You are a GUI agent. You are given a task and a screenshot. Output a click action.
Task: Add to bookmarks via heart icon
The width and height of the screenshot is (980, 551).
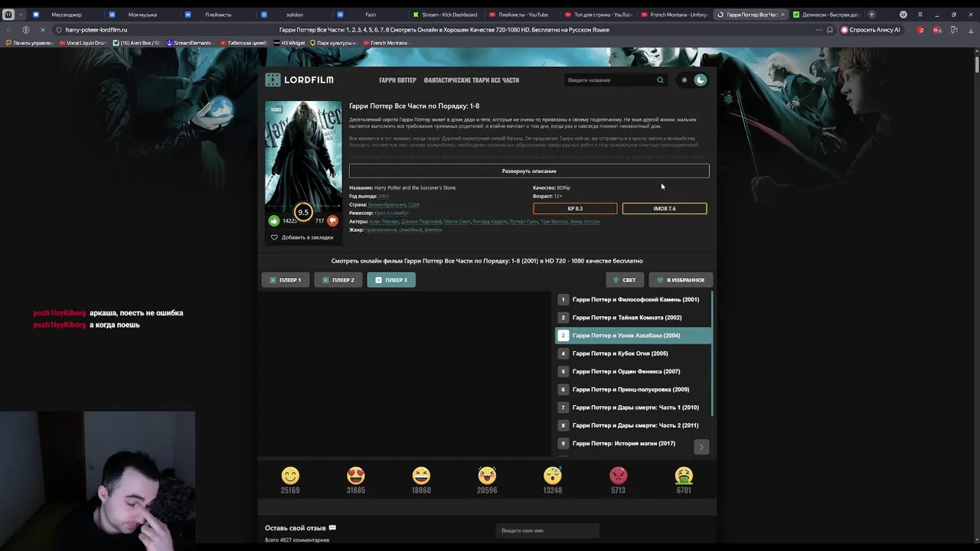point(274,237)
